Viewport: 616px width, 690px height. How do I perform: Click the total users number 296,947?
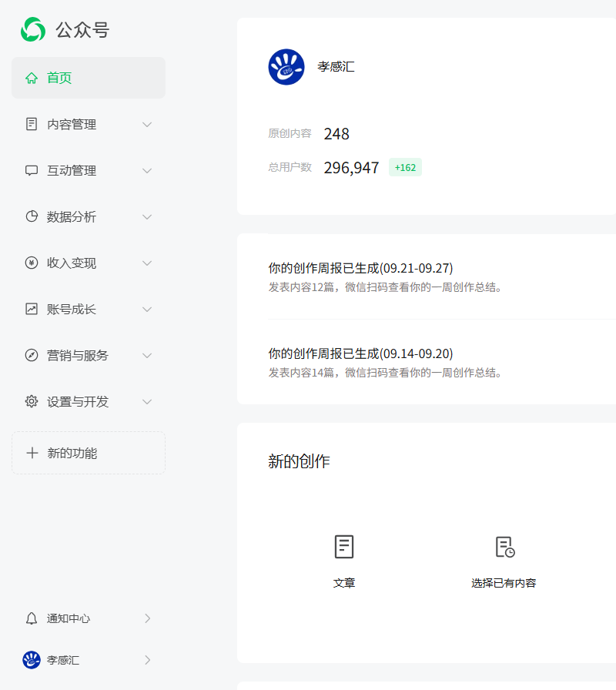pyautogui.click(x=351, y=168)
